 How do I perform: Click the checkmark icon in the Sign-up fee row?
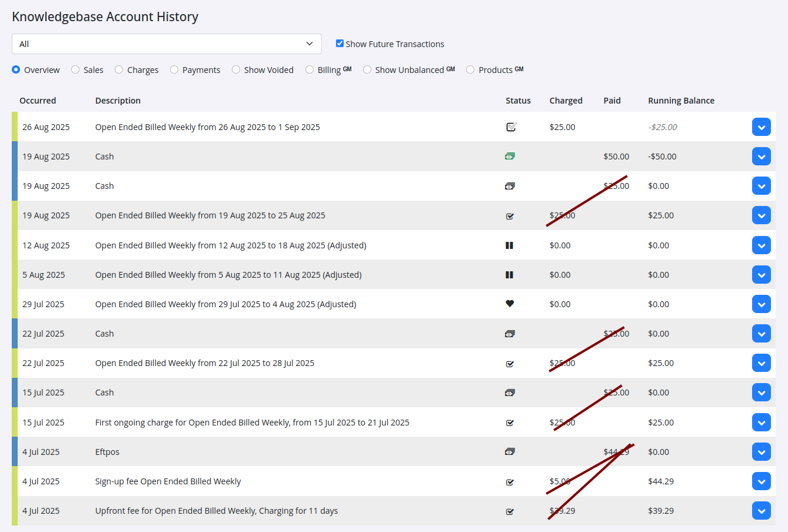click(510, 481)
